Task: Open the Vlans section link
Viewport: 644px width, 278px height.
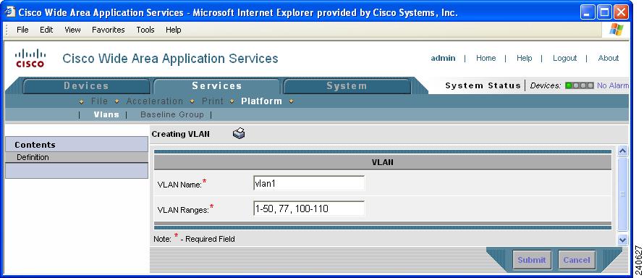Action: (106, 114)
